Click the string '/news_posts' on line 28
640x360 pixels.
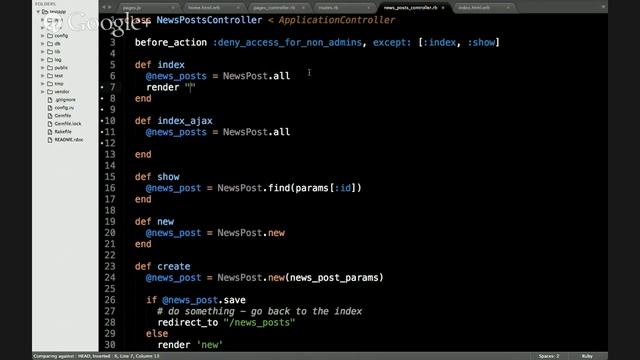[x=259, y=322]
